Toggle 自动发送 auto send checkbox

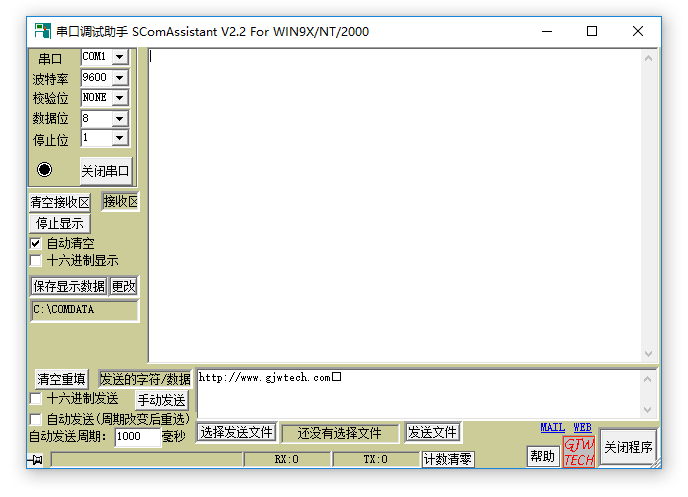[36, 418]
